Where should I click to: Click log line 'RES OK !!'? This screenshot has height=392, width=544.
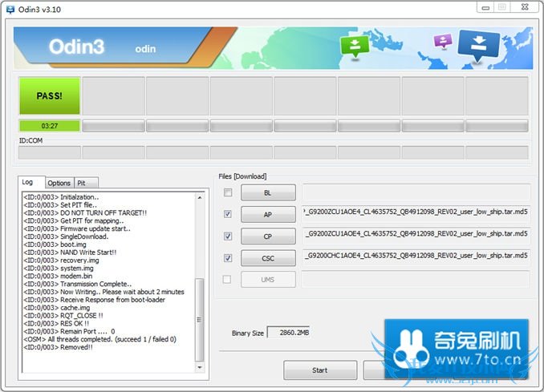56,324
